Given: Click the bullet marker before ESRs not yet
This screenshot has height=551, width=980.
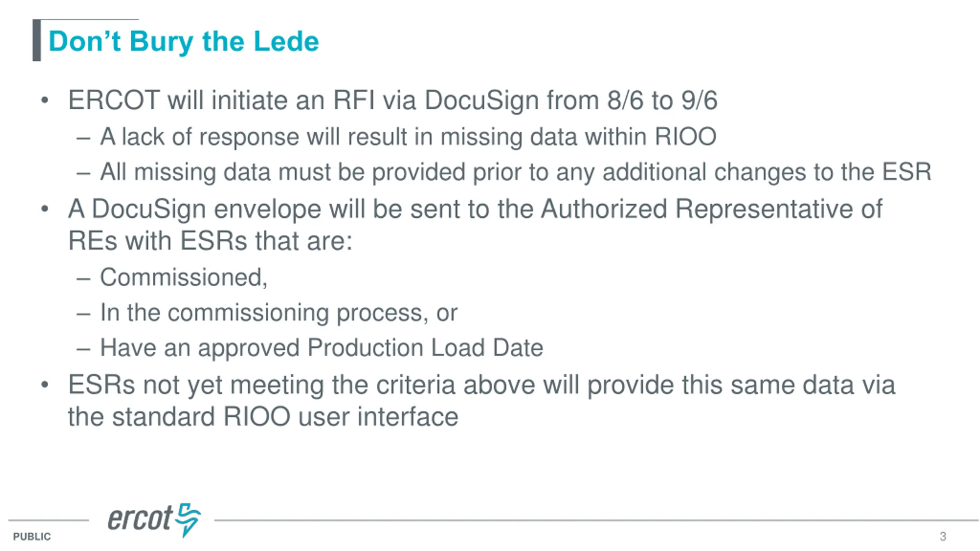Looking at the screenshot, I should pos(45,385).
